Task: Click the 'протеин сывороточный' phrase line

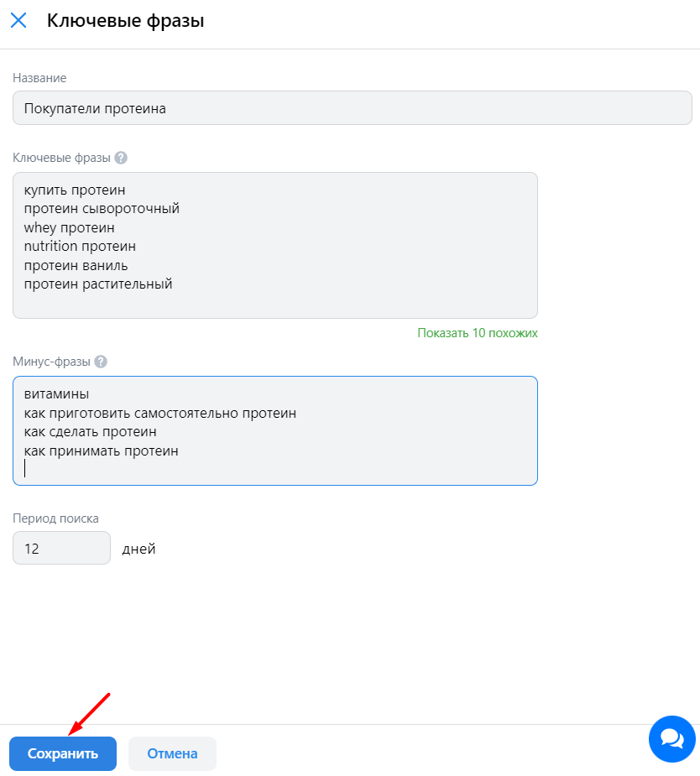Action: coord(102,209)
